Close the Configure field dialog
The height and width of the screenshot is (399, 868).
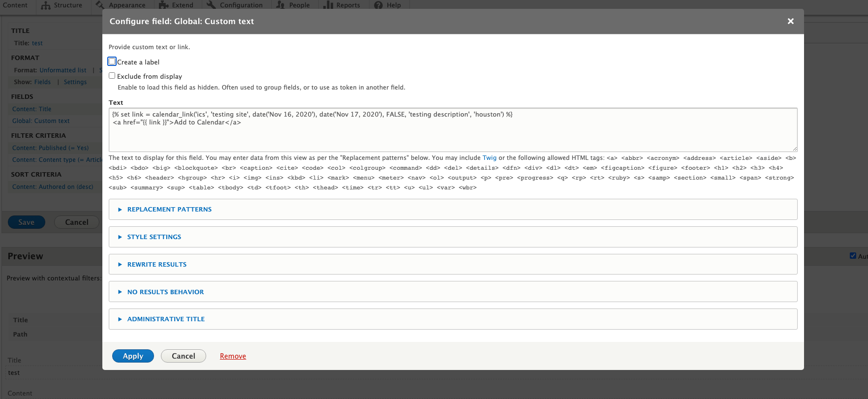(x=790, y=21)
